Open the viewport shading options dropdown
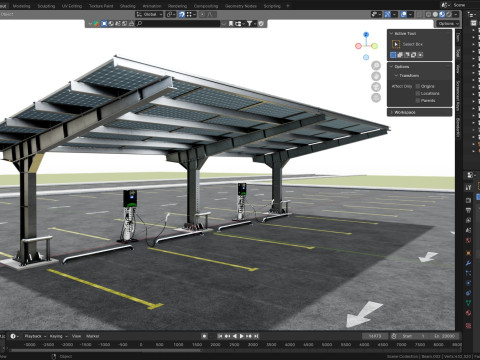 pos(456,14)
